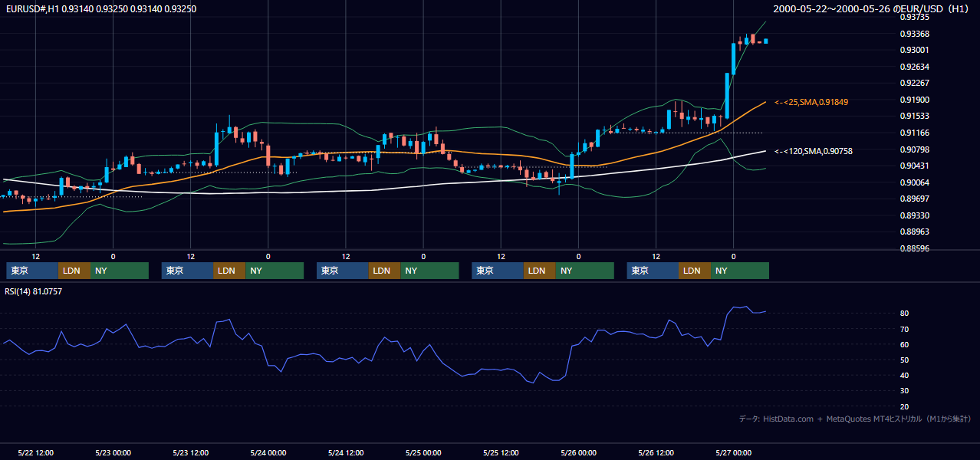Select the NY session block for 5/26
The height and width of the screenshot is (460, 980).
pyautogui.click(x=740, y=271)
